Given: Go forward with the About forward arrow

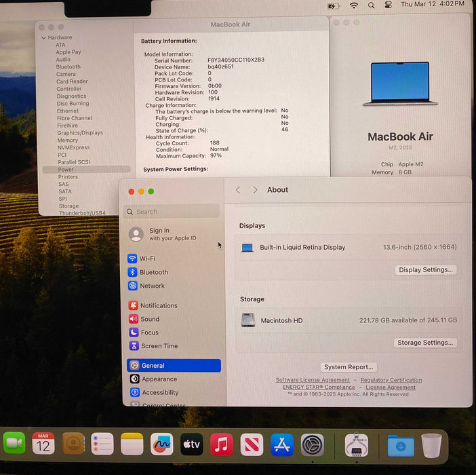Looking at the screenshot, I should tap(255, 190).
